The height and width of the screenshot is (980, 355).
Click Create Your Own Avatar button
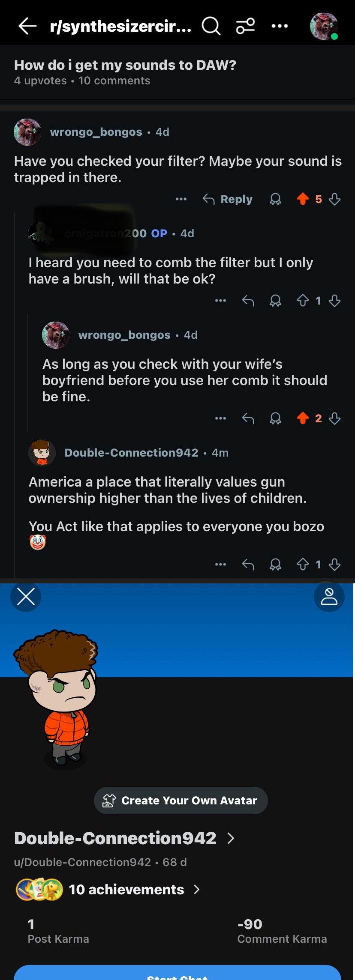point(181,801)
